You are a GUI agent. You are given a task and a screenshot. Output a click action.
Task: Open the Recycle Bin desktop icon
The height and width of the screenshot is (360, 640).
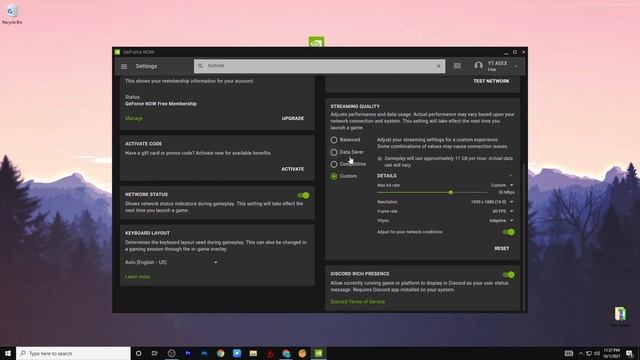[12, 14]
